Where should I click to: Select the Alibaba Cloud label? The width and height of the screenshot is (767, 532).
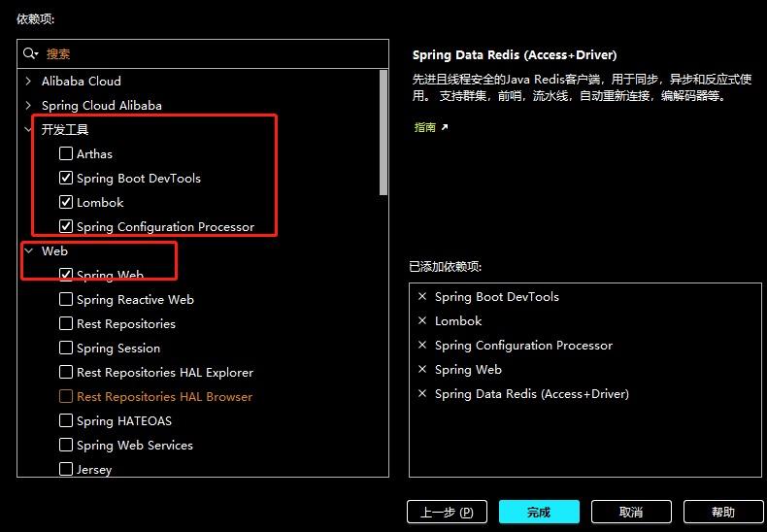click(82, 81)
